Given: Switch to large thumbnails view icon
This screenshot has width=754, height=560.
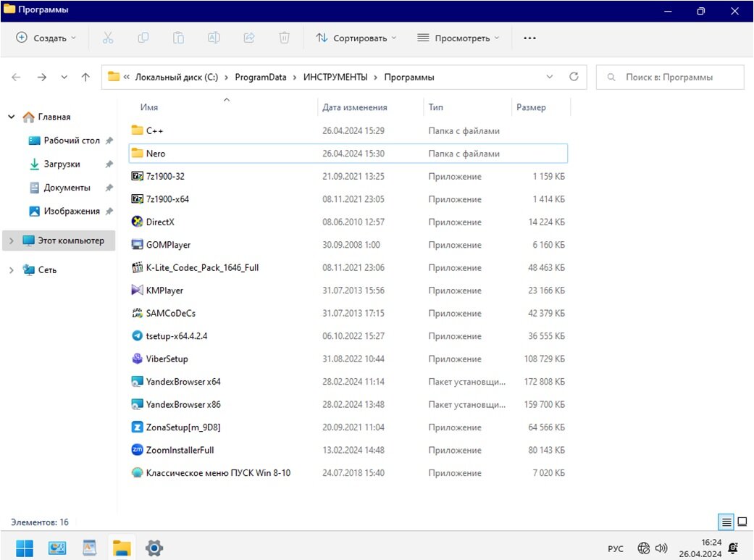Looking at the screenshot, I should coord(742,522).
